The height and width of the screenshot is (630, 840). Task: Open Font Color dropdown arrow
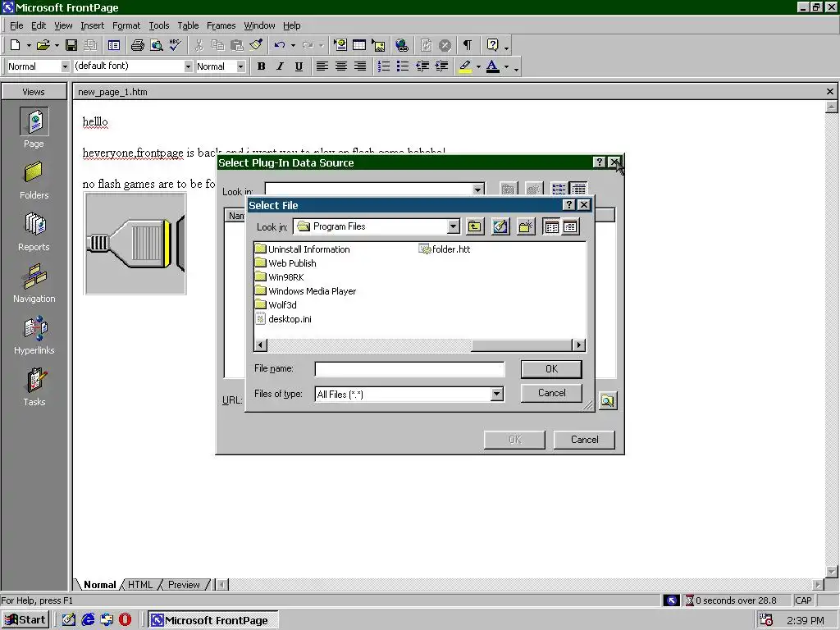coord(506,67)
